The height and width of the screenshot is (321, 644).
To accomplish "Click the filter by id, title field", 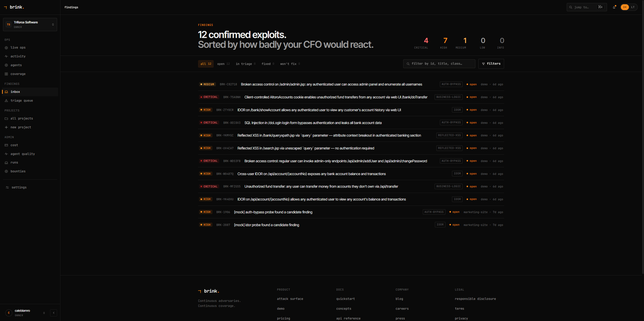I will pyautogui.click(x=439, y=64).
